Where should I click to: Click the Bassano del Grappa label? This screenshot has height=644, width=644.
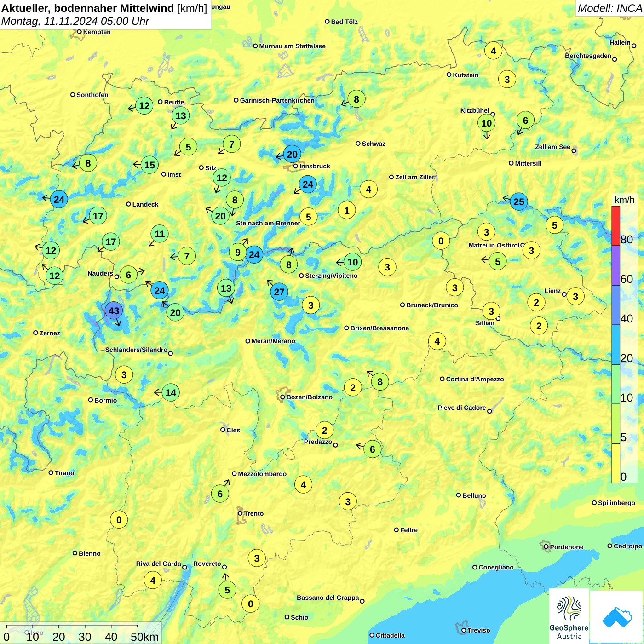click(328, 598)
